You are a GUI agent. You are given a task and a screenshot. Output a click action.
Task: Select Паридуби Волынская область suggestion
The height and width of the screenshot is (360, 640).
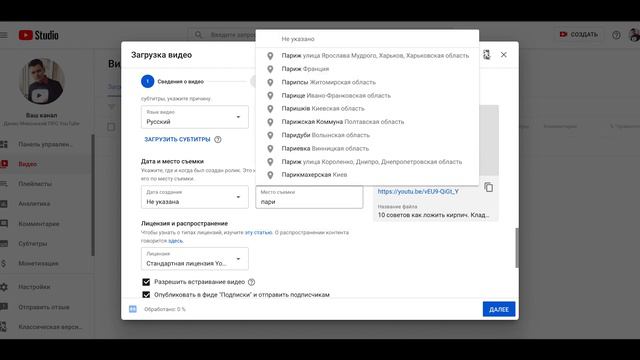367,135
